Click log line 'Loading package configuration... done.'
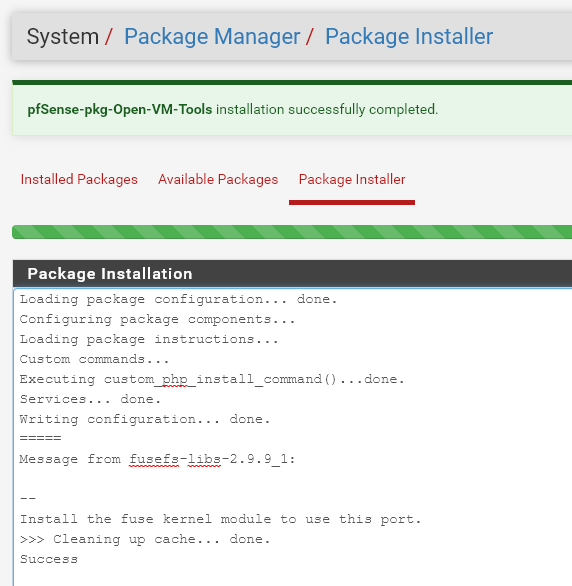This screenshot has width=572, height=586. [x=178, y=299]
